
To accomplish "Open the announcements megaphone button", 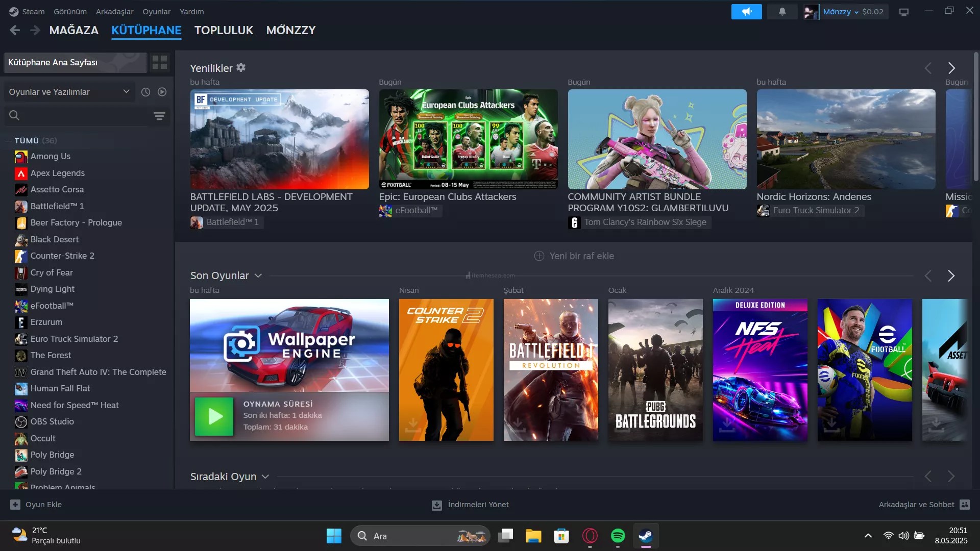I will click(x=746, y=11).
